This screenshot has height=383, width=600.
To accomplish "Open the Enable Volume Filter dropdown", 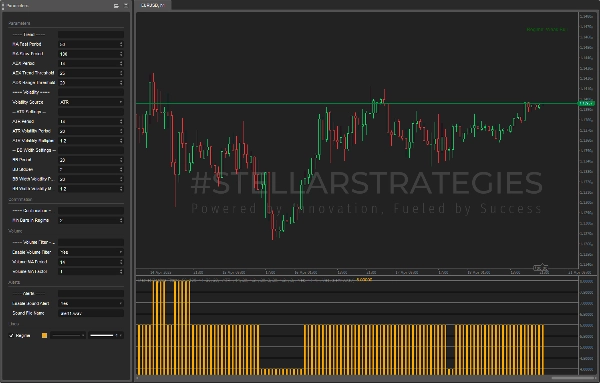I will tap(91, 252).
